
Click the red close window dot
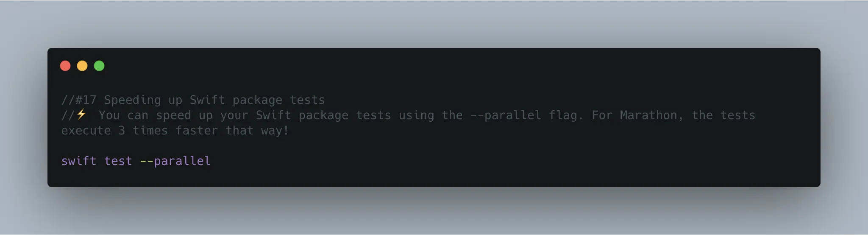point(65,66)
